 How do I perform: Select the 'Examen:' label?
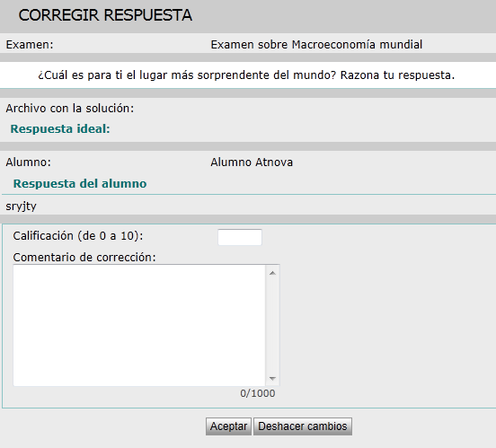click(30, 45)
